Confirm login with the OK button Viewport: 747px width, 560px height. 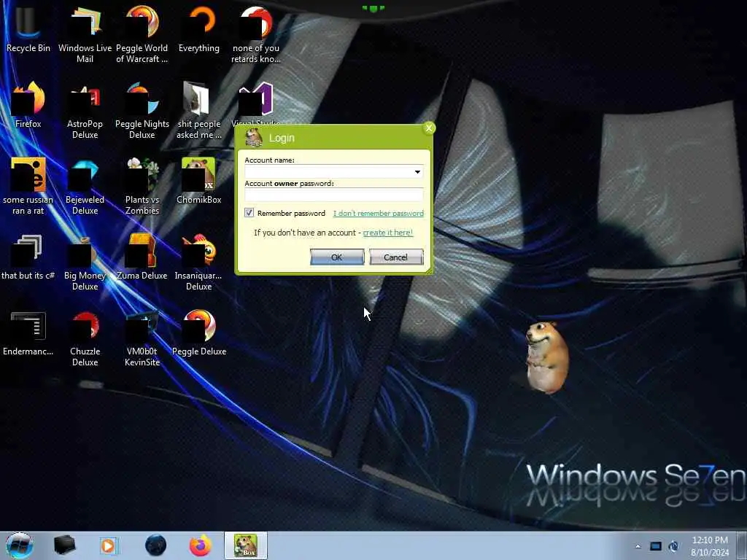pos(337,257)
